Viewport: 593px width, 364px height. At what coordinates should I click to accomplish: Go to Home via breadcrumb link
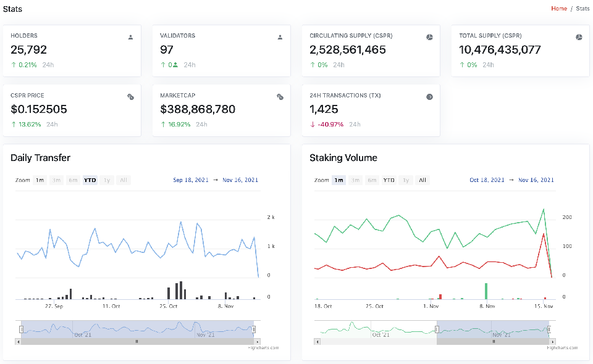[x=558, y=9]
